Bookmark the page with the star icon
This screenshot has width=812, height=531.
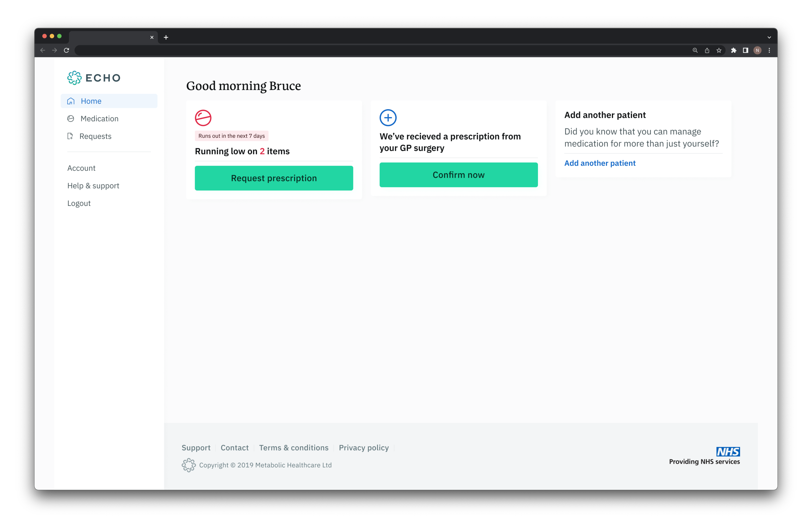click(x=719, y=51)
